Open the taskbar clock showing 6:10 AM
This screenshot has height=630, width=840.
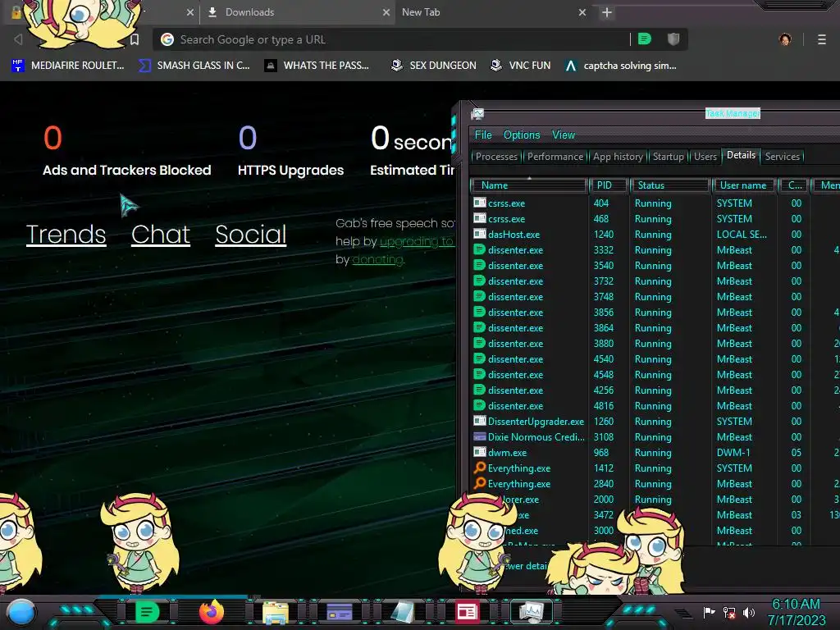tap(796, 612)
